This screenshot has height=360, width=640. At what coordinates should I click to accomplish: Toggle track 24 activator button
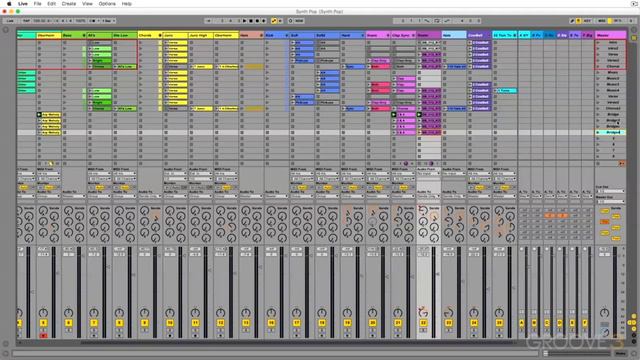pos(473,323)
